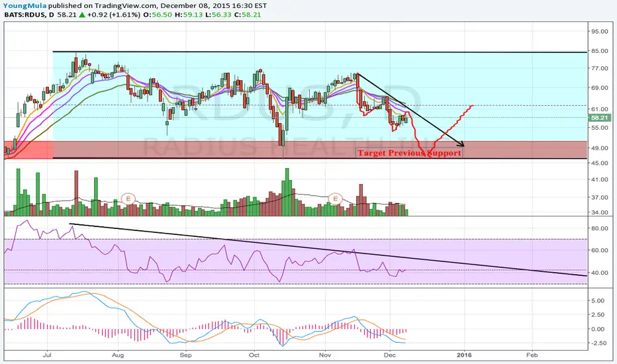Viewport: 617px width, 364px height.
Task: Click the Nov label on time axis
Action: click(x=325, y=355)
